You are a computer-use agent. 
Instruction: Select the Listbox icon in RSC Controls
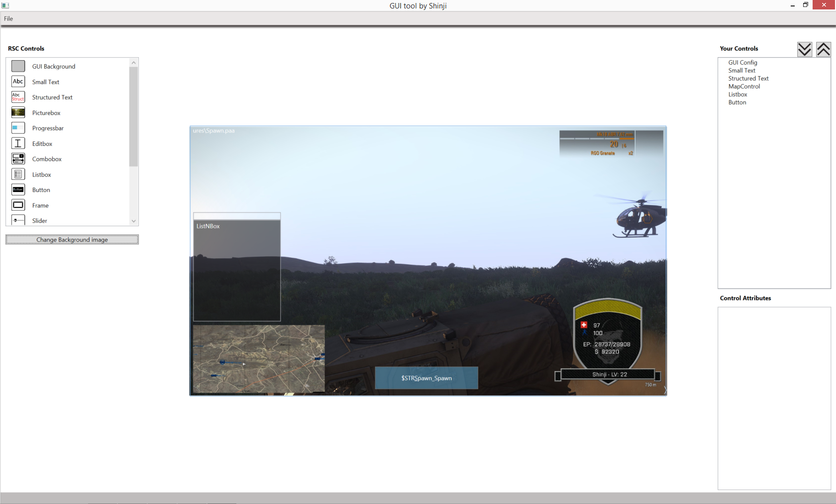(x=18, y=174)
